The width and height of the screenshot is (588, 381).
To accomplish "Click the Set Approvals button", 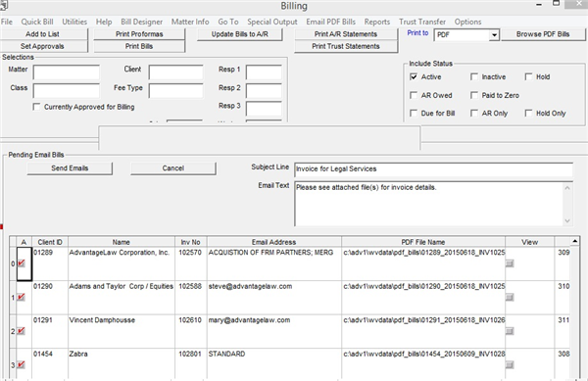I will coord(43,46).
